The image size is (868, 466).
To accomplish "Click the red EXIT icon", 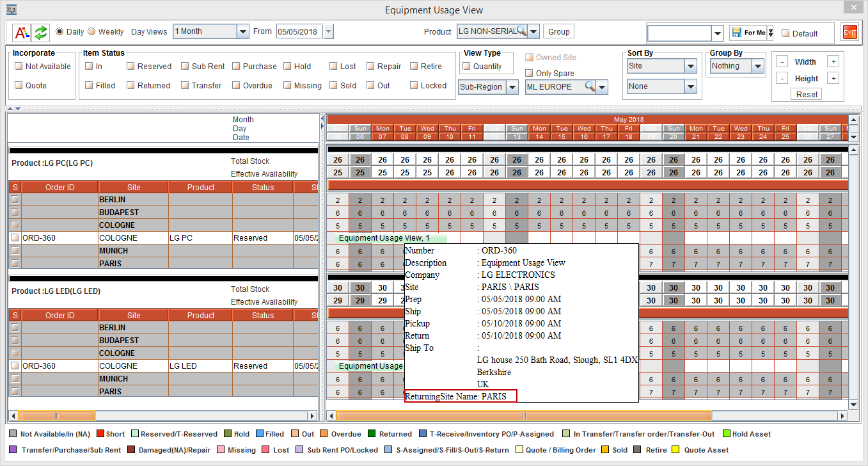I will click(849, 32).
